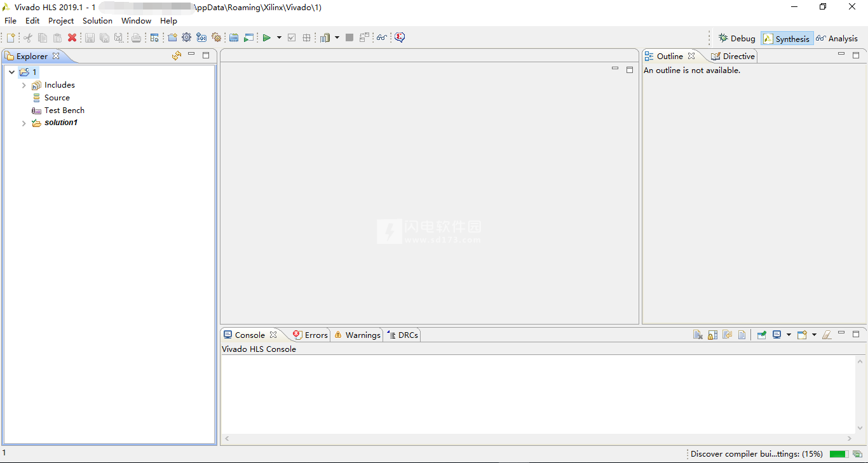Click the red X Delete icon
Viewport: 868px width, 463px height.
click(72, 37)
